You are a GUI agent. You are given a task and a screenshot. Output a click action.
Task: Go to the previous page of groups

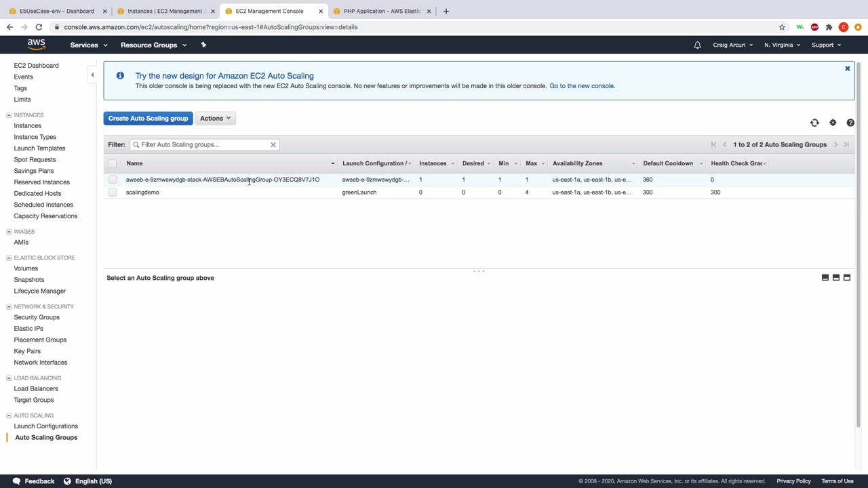click(724, 144)
